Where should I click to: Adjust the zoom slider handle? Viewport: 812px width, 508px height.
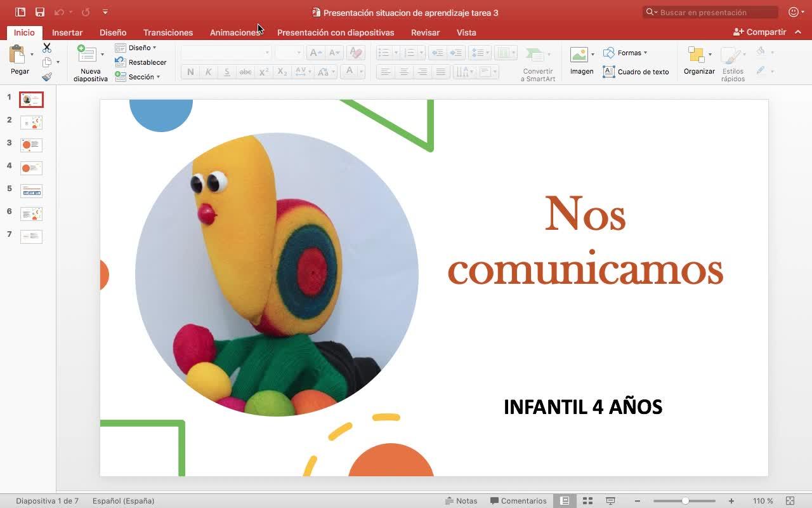[x=685, y=501]
